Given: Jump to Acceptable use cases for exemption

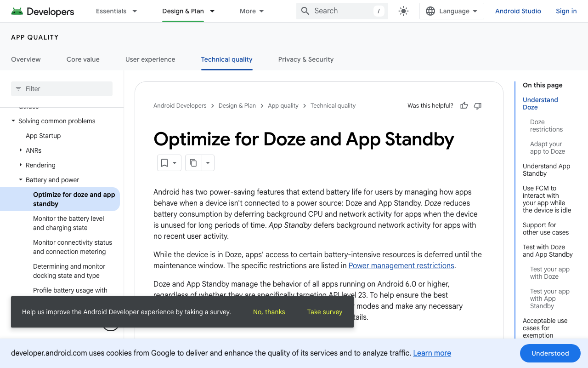Looking at the screenshot, I should [545, 328].
